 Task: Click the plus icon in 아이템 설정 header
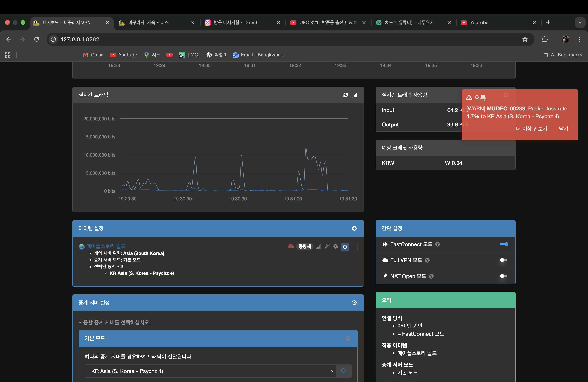(354, 228)
